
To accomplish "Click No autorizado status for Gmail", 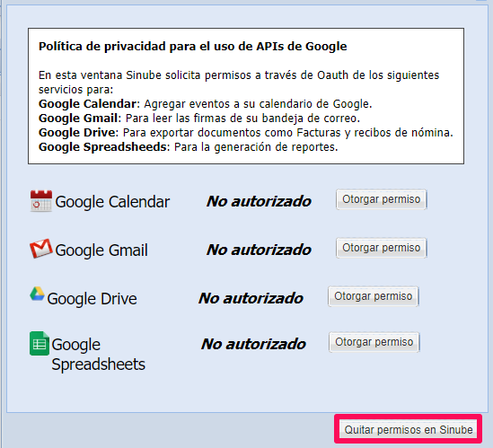I will click(259, 250).
